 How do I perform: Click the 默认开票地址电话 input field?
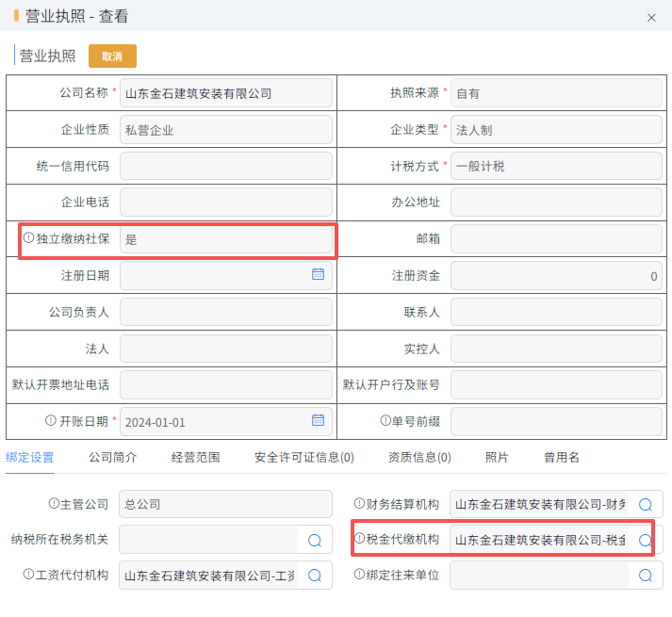coord(226,384)
